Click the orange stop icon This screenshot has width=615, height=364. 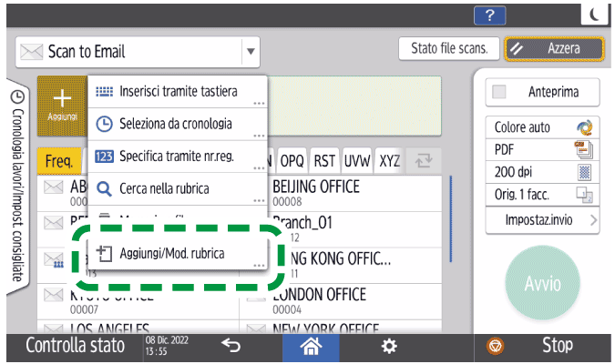495,347
